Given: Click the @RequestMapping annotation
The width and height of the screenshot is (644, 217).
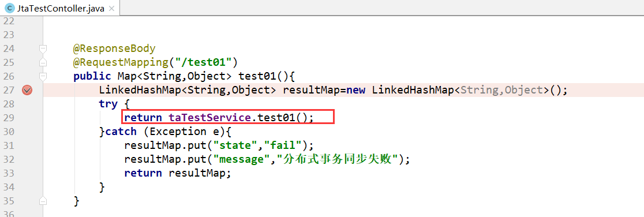Looking at the screenshot, I should tap(121, 62).
